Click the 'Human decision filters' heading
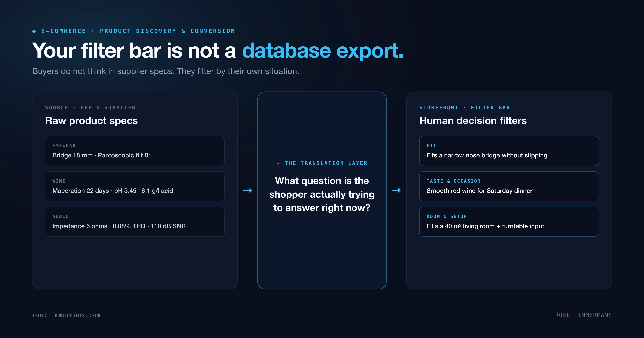The width and height of the screenshot is (644, 338). [473, 121]
